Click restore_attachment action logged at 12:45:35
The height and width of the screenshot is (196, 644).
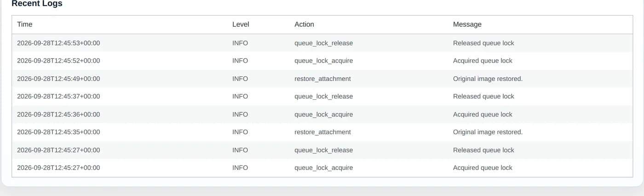[322, 132]
